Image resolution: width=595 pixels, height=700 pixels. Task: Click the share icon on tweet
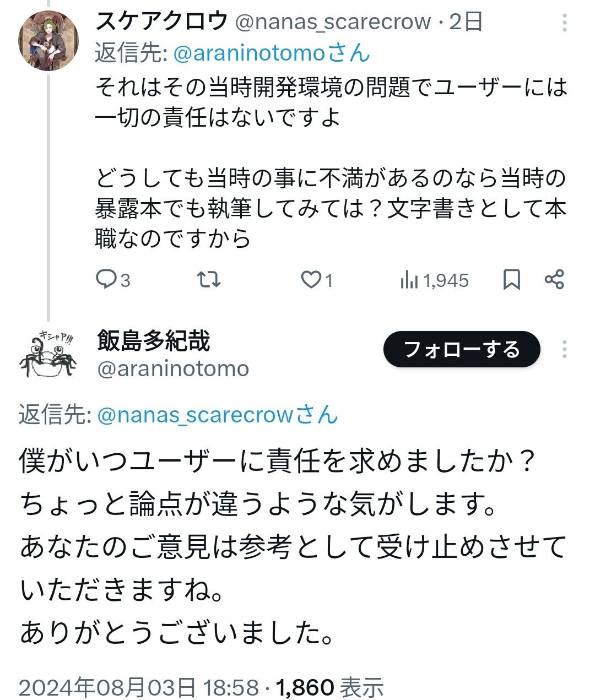click(x=554, y=280)
